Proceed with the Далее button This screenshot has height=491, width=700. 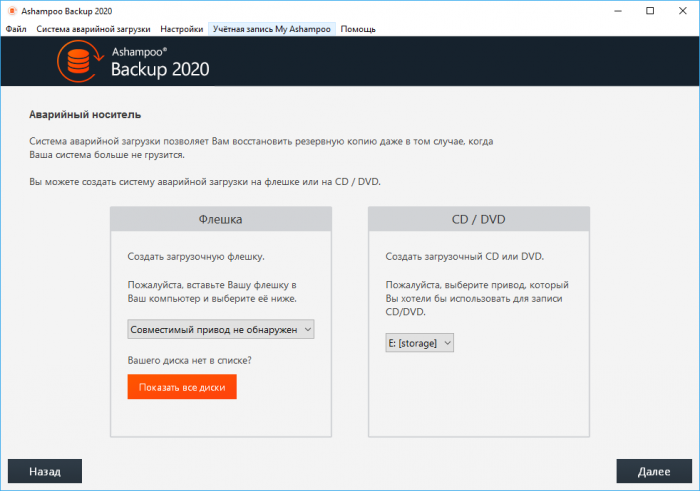654,470
